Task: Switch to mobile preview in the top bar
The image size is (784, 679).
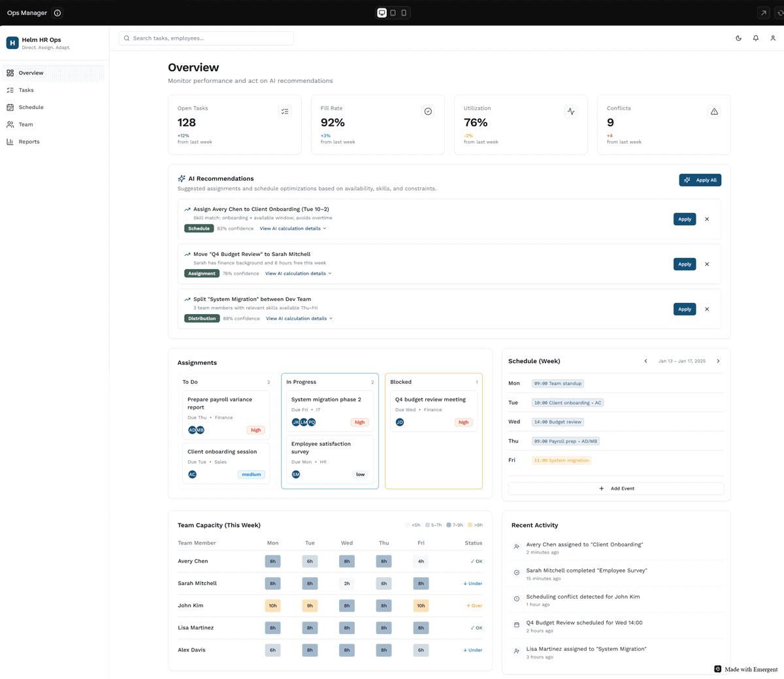Action: click(404, 12)
